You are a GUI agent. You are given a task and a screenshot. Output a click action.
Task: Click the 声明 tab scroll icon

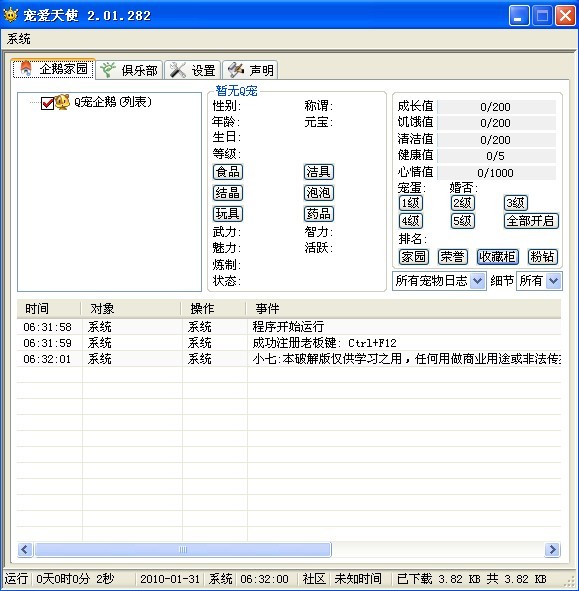coord(236,70)
